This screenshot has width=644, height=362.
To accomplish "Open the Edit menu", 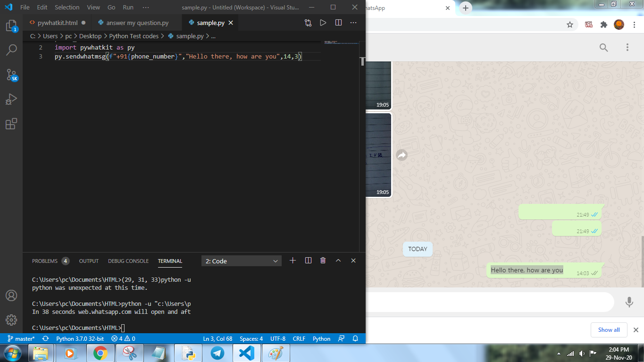I will pos(42,8).
